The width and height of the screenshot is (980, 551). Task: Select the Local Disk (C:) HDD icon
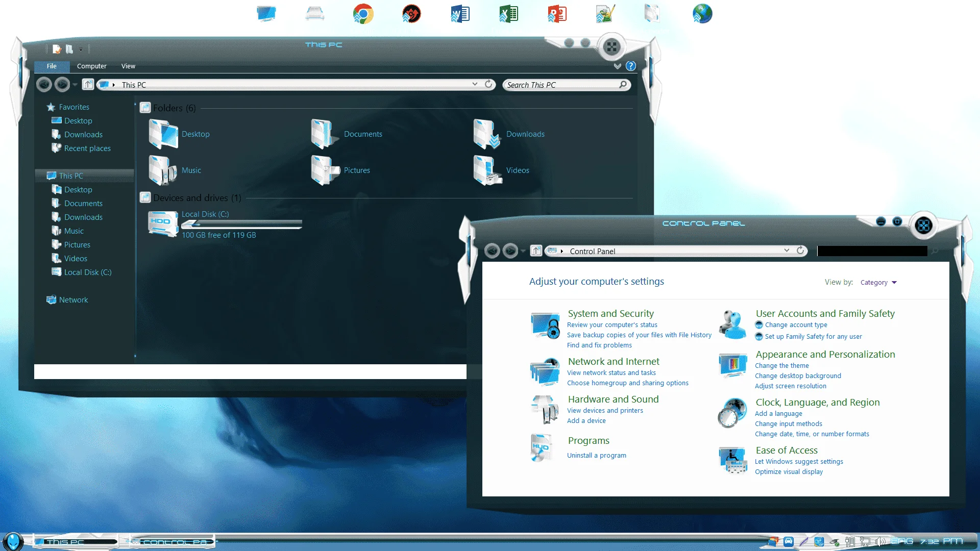tap(163, 223)
